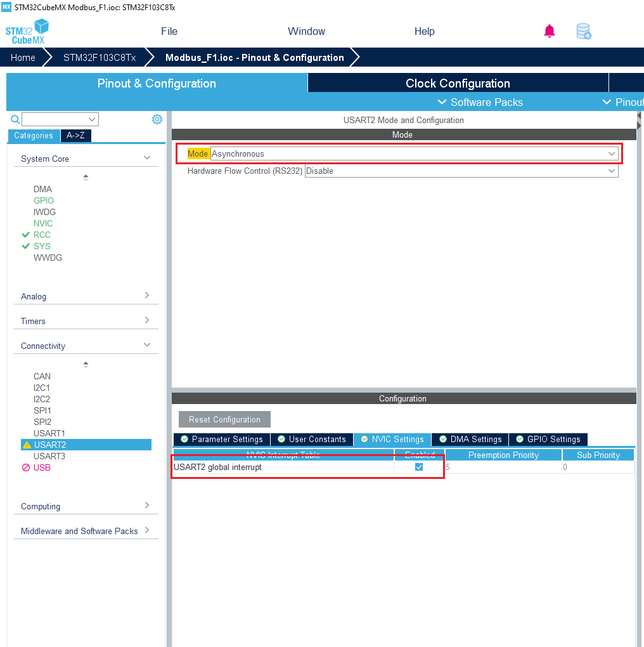
Task: Open the Window menu
Action: [306, 31]
